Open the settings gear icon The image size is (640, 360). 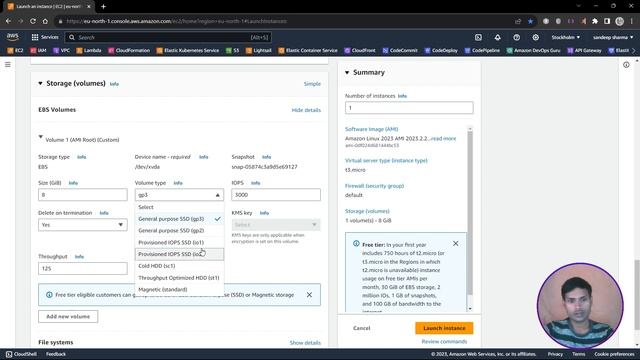[x=536, y=37]
